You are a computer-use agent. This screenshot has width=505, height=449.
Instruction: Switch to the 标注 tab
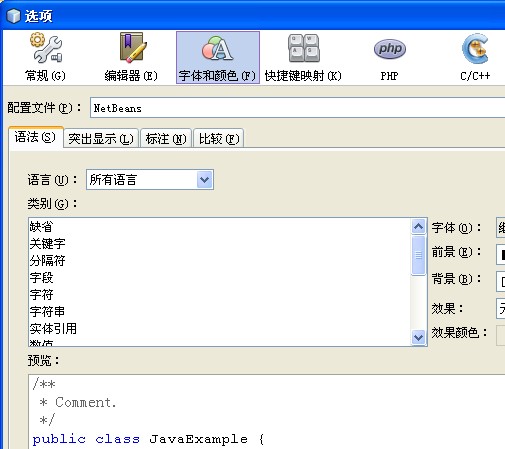tap(166, 139)
